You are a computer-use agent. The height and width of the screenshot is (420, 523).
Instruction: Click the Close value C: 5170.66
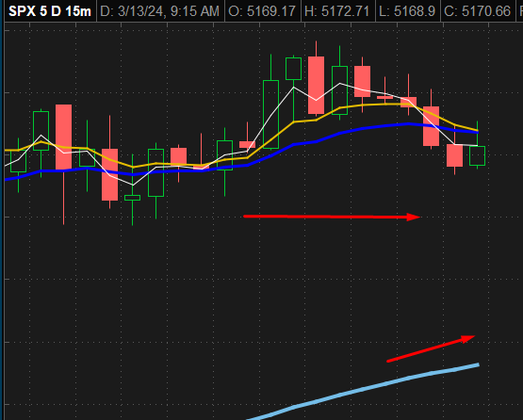tap(478, 11)
